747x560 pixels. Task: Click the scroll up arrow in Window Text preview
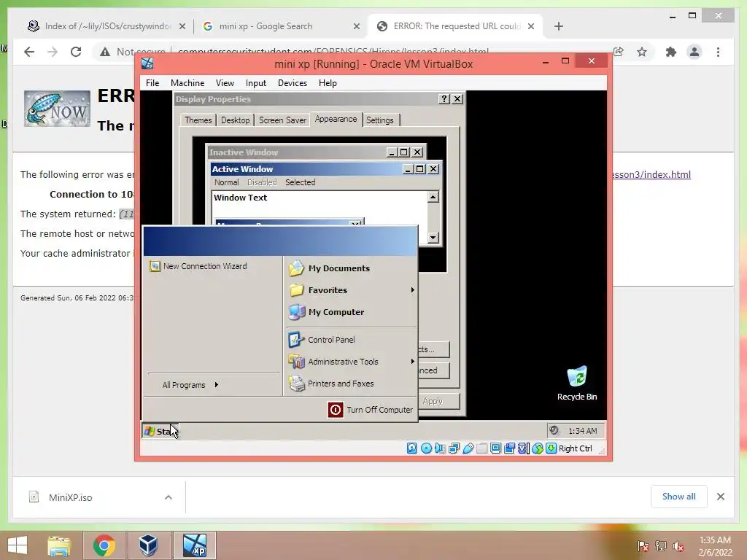[x=433, y=197]
